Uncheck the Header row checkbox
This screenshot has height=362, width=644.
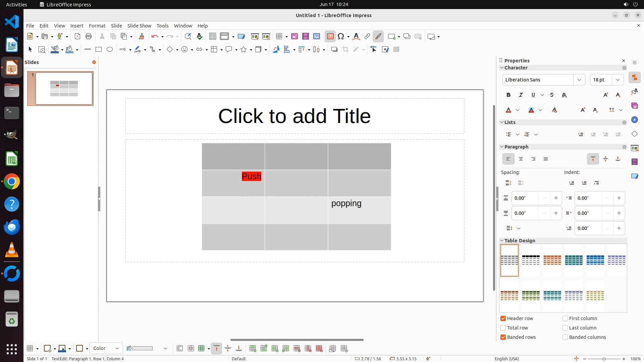click(503, 318)
